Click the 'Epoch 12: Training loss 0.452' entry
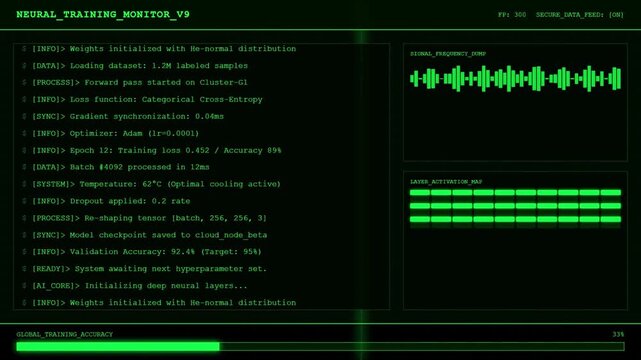 click(x=152, y=150)
